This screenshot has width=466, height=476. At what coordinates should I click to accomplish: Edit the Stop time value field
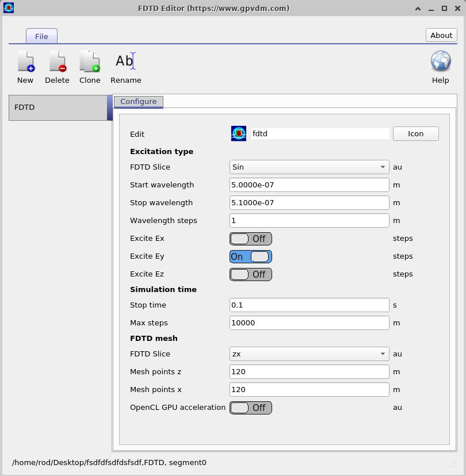coord(308,305)
